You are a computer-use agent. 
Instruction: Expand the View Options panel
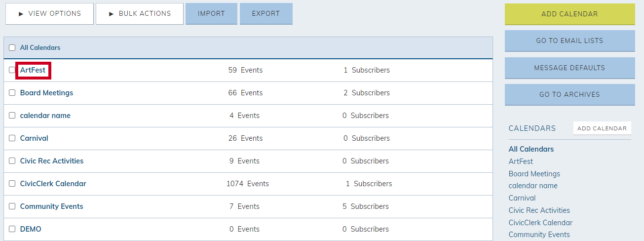(x=49, y=14)
